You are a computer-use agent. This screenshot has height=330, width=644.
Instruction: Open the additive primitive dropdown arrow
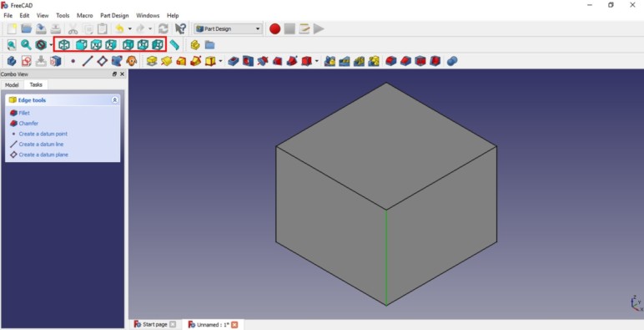pyautogui.click(x=220, y=61)
